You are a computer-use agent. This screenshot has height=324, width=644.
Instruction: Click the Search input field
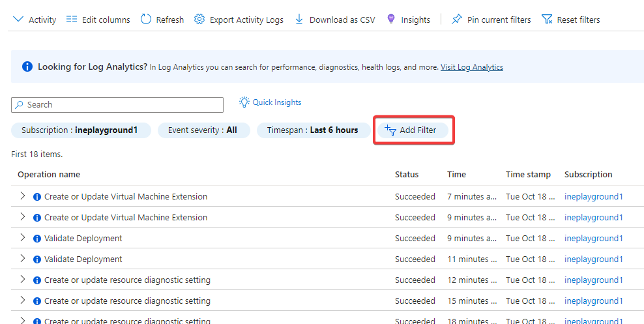[117, 105]
